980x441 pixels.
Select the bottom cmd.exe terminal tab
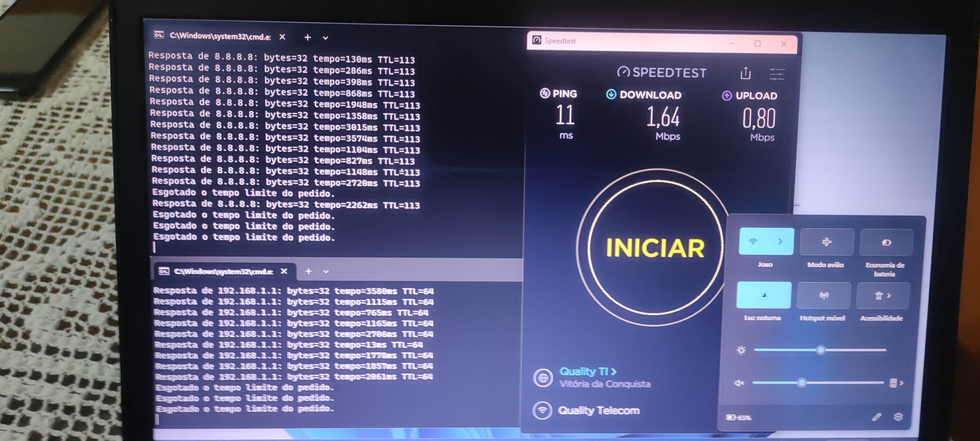click(223, 271)
